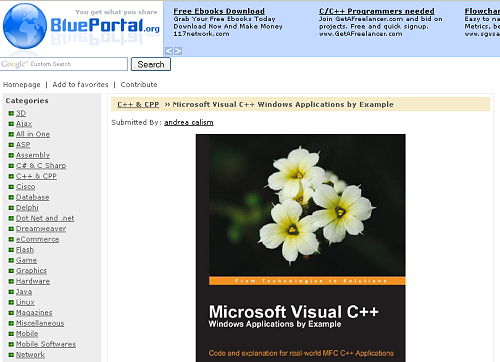Open the Dreamweaver category

[41, 229]
